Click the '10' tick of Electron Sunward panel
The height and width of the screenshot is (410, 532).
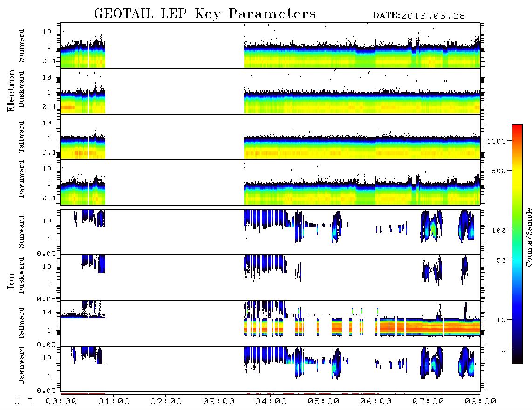47,32
